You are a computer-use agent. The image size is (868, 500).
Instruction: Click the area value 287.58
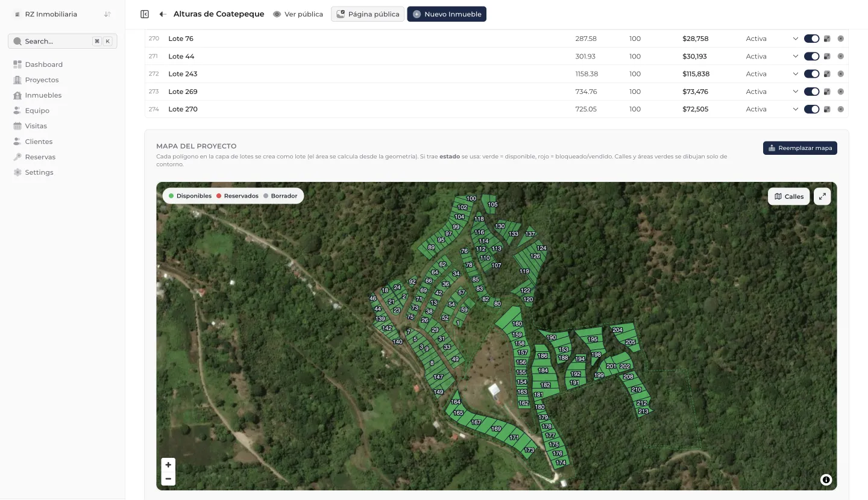tap(586, 39)
